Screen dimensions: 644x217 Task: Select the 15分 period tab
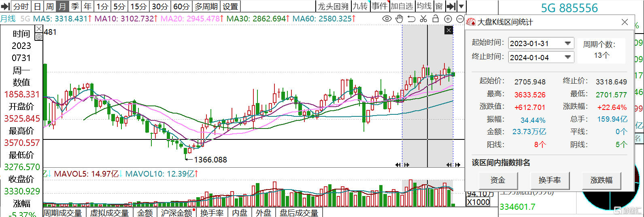(x=139, y=6)
